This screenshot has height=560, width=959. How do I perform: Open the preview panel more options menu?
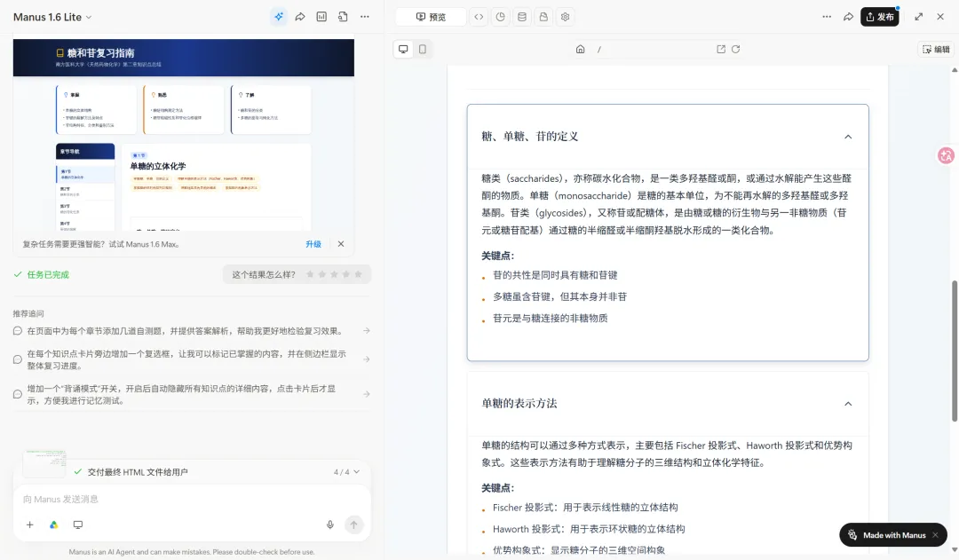[x=827, y=17]
